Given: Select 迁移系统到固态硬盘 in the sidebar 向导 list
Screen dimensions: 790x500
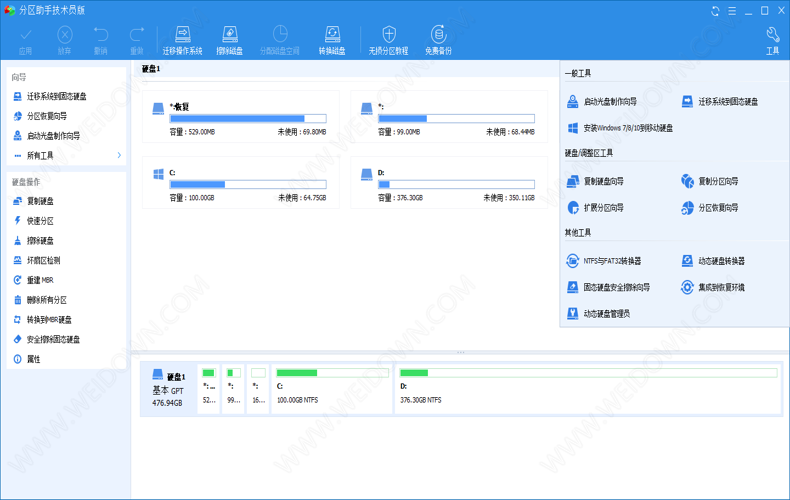Looking at the screenshot, I should click(x=49, y=96).
